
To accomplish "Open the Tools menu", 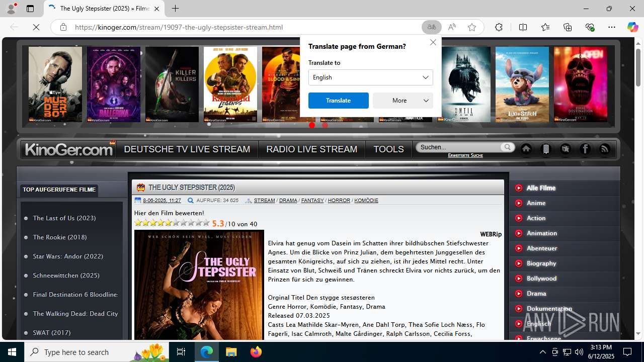I will coord(388,149).
